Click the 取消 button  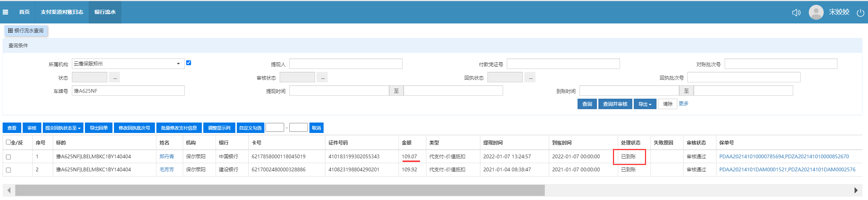coord(317,128)
